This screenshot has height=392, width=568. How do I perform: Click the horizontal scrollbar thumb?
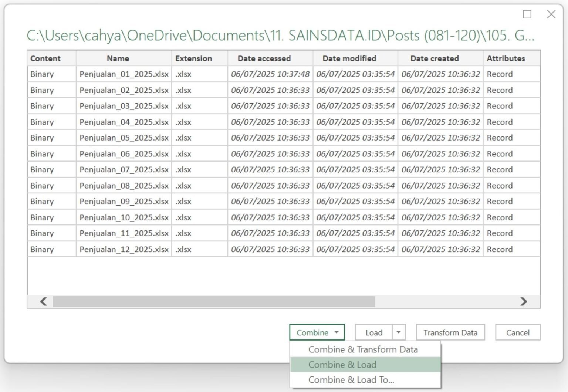coord(214,302)
